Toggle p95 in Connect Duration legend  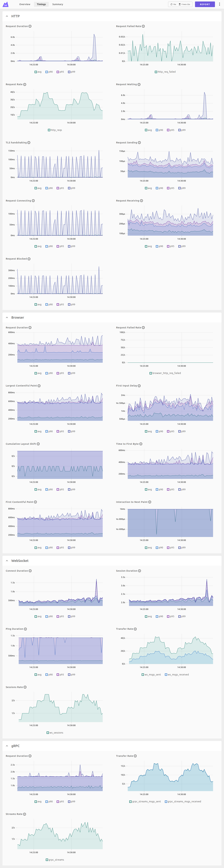tap(61, 616)
